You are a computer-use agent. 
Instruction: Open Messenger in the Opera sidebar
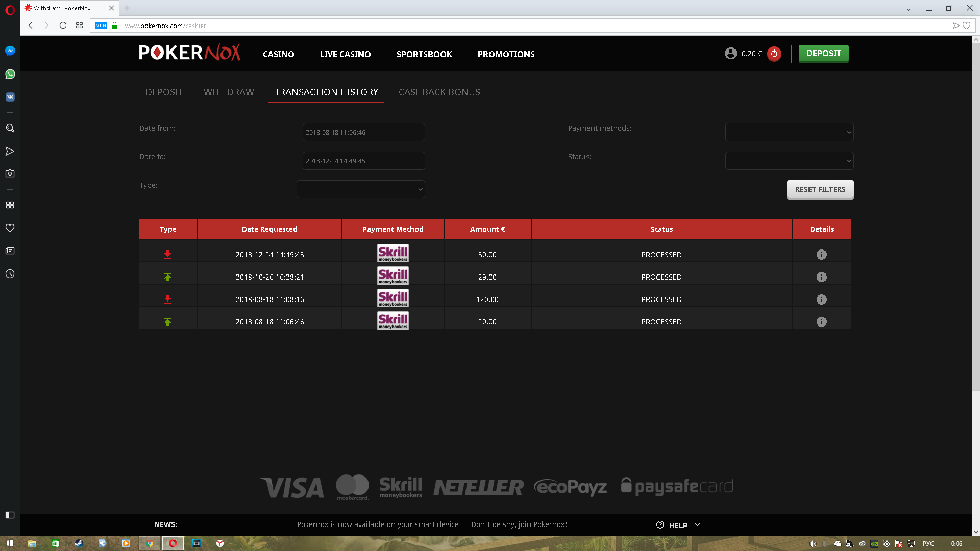[10, 51]
